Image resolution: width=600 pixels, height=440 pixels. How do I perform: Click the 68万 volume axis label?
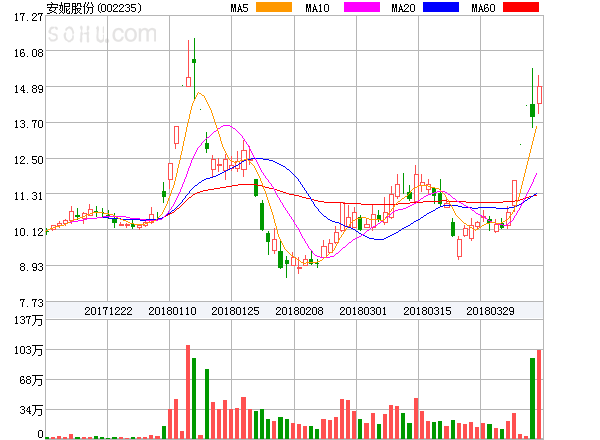31,380
